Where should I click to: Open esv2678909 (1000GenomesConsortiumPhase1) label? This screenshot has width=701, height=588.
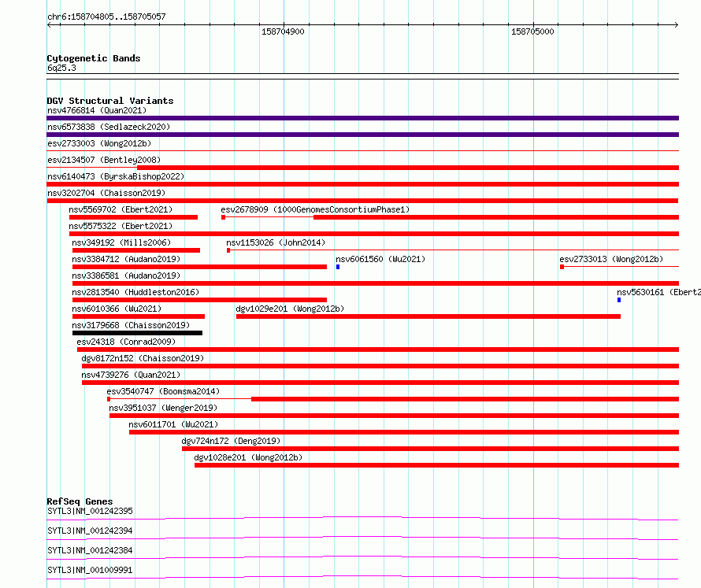click(x=315, y=209)
